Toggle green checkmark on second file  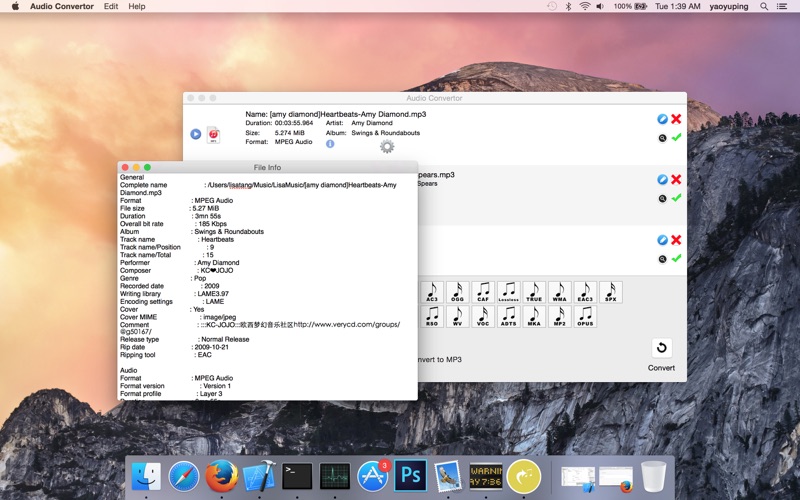click(676, 198)
